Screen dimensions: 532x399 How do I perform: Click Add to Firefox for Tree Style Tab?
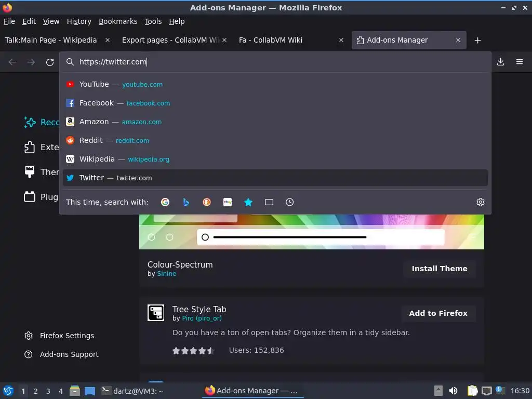pos(438,313)
